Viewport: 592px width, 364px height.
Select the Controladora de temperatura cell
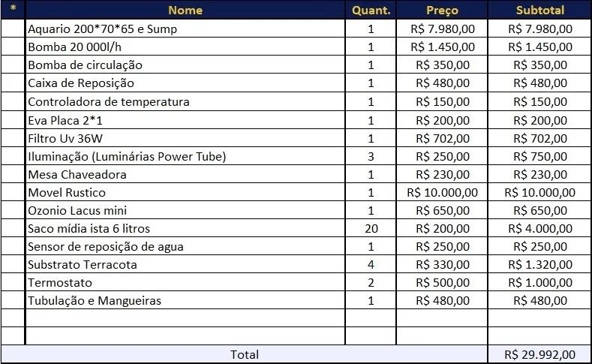185,101
